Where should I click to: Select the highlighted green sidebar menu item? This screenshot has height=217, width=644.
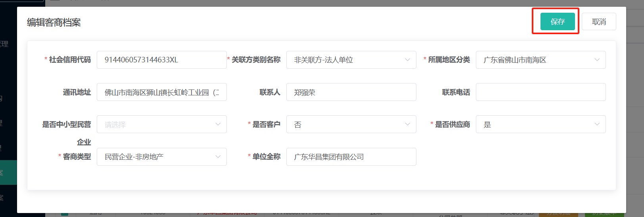[x=8, y=172]
